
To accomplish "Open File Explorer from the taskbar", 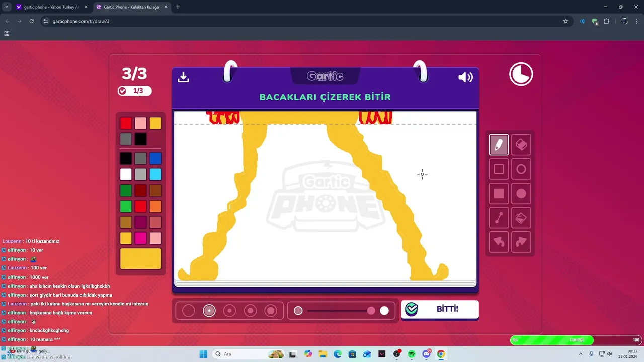I will coord(323,354).
